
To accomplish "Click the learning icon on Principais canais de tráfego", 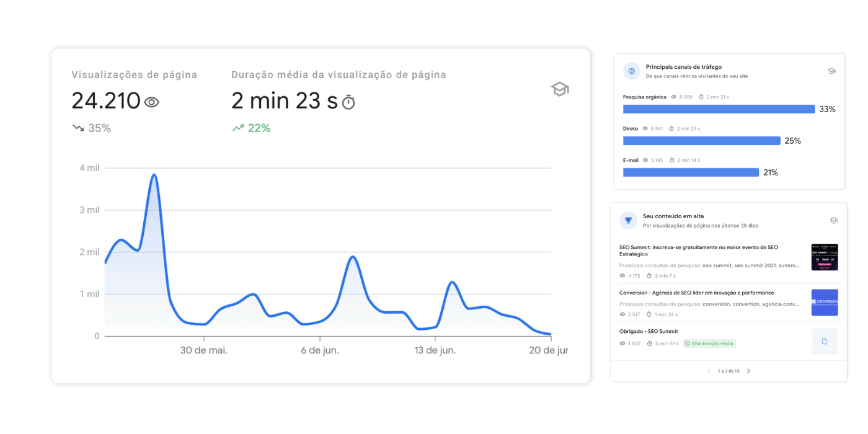I will click(831, 71).
